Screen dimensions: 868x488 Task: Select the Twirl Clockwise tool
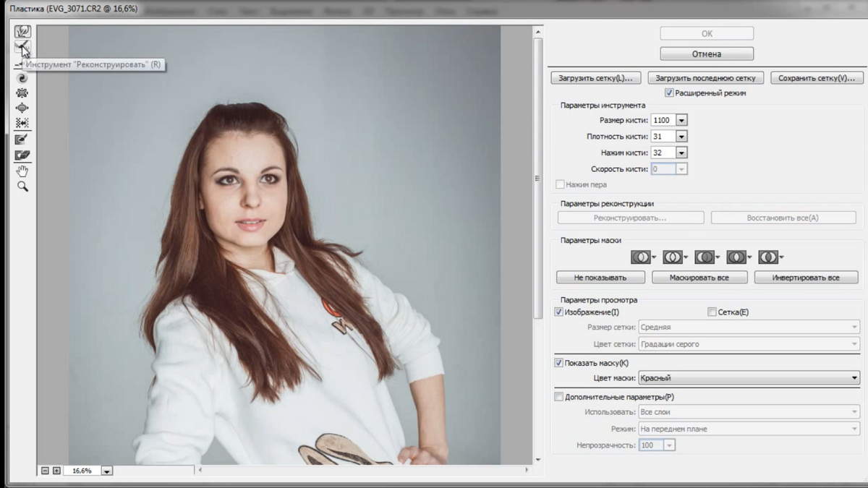pos(22,78)
